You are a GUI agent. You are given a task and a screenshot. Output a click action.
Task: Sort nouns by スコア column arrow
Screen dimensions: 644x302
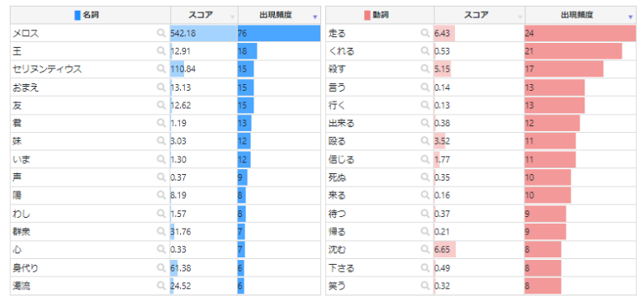pyautogui.click(x=233, y=17)
